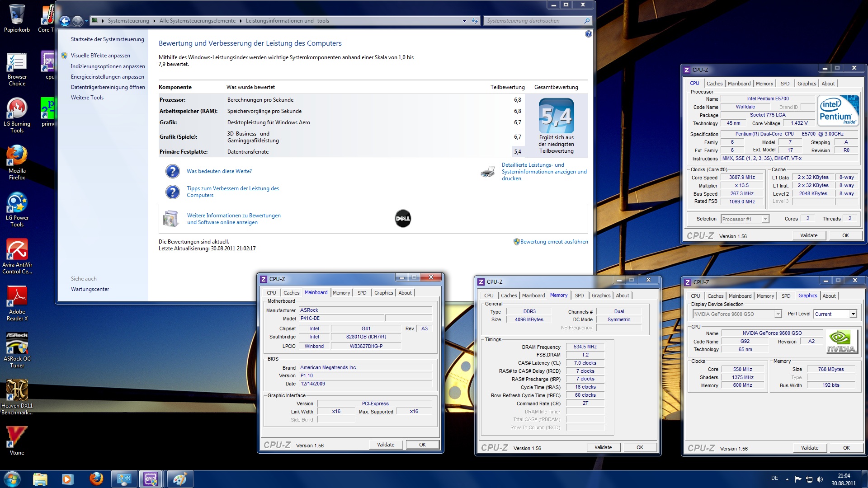
Task: Open ASRock OC Tuner desktop icon
Action: point(17,351)
